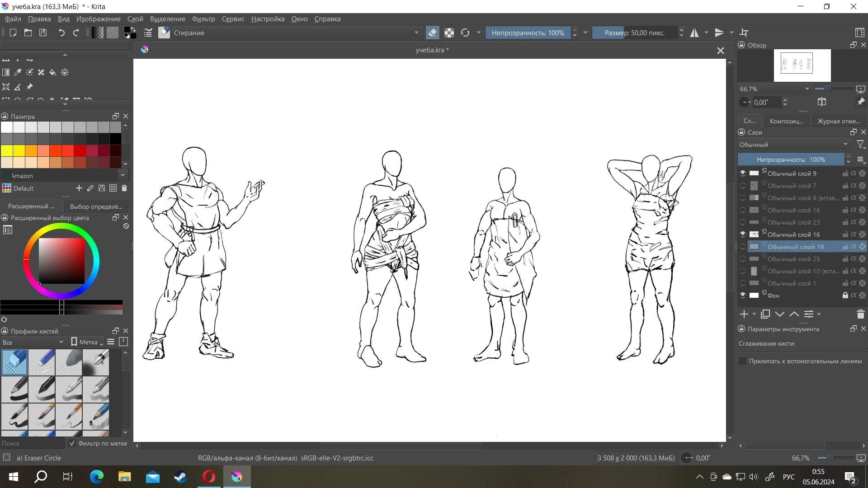Select the color sampler eyedropper tool

tap(18, 72)
